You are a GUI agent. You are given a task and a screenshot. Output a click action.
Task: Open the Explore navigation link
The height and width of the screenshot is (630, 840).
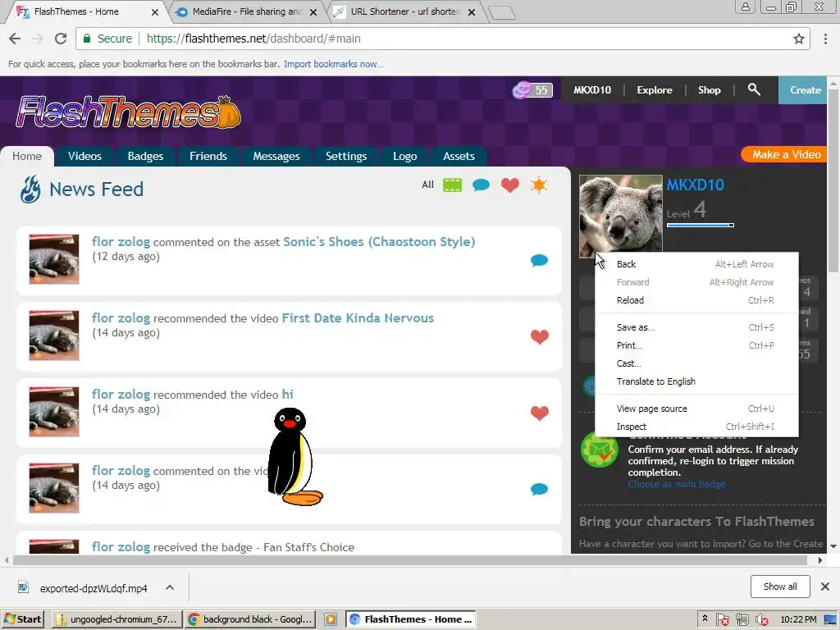(654, 90)
